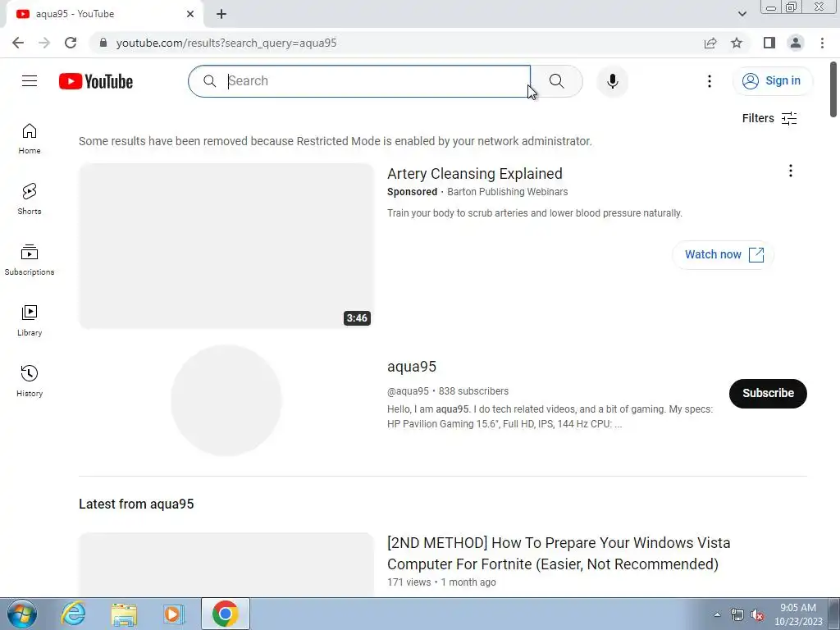840x630 pixels.
Task: Select the Latest from aqua95 heading
Action: click(x=136, y=504)
